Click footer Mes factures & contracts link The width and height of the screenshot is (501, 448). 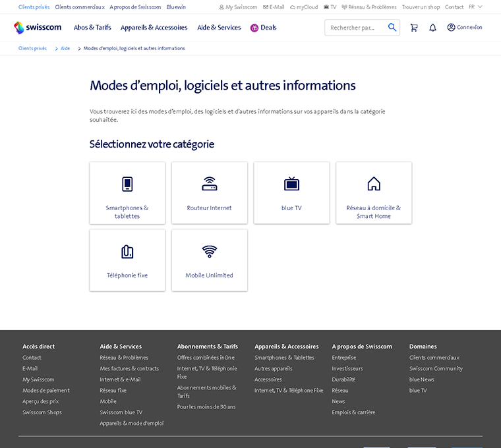tap(129, 368)
